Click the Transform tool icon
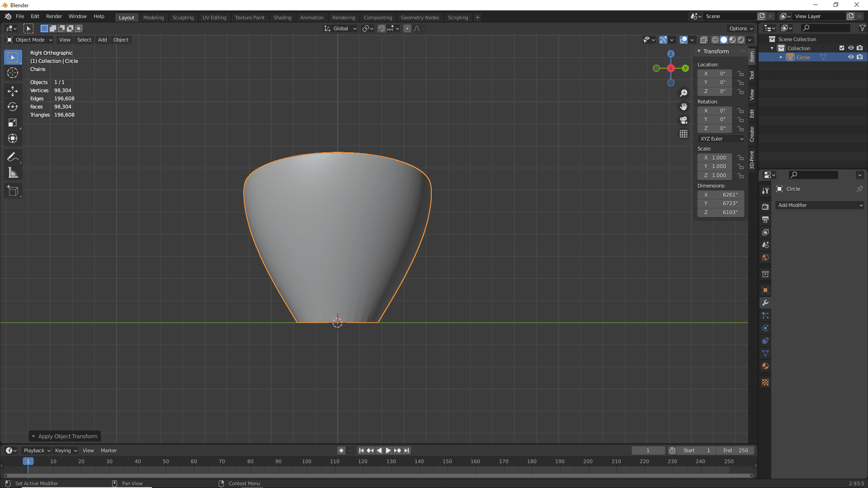The width and height of the screenshot is (868, 488). pos(13,138)
